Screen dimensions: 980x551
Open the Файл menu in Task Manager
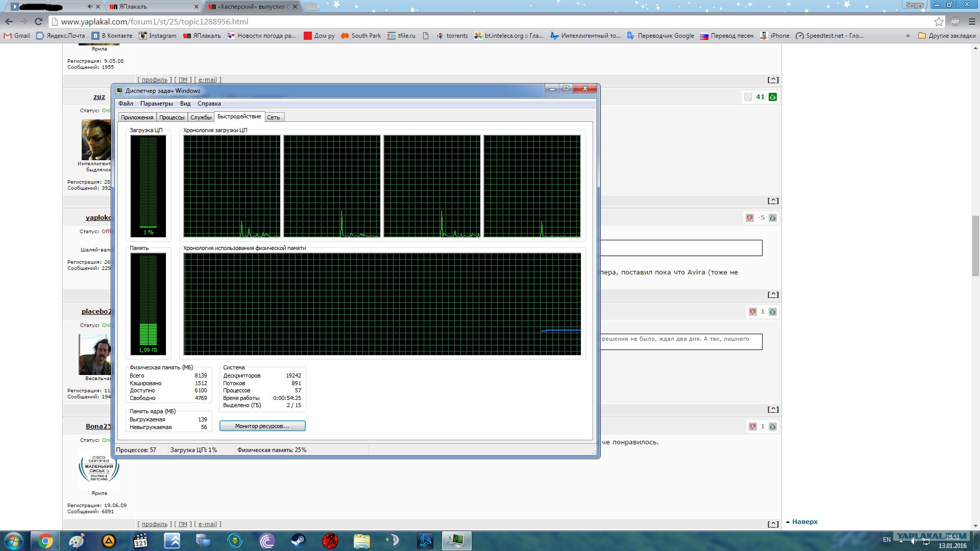tap(126, 104)
